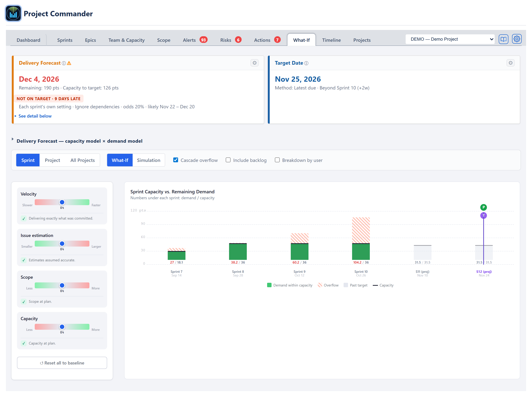Open the Scope tab
Screen dimensions: 532x397
coord(163,40)
